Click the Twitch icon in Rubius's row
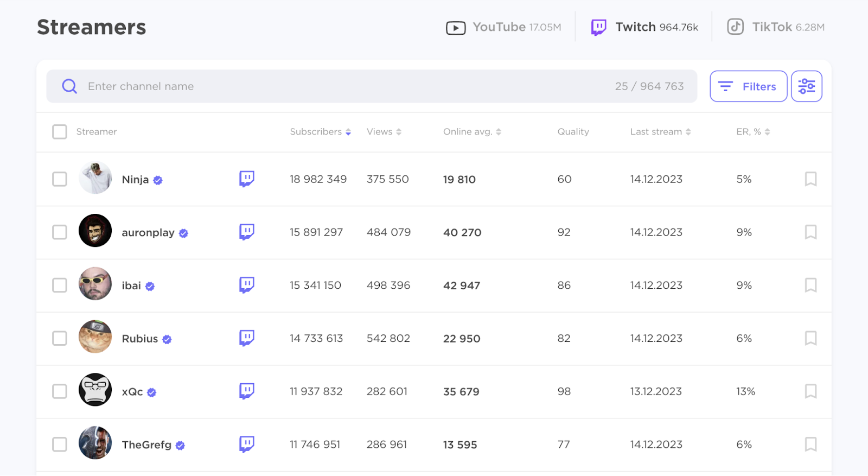 [x=247, y=338]
